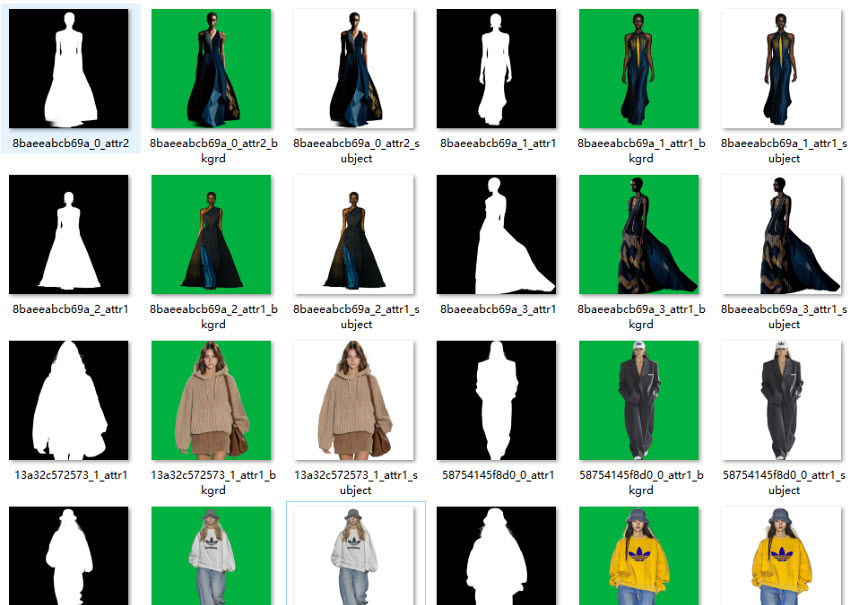
Task: Open 8baeeabcb69a_0_attr2_bkgrd green background image
Action: (x=212, y=68)
